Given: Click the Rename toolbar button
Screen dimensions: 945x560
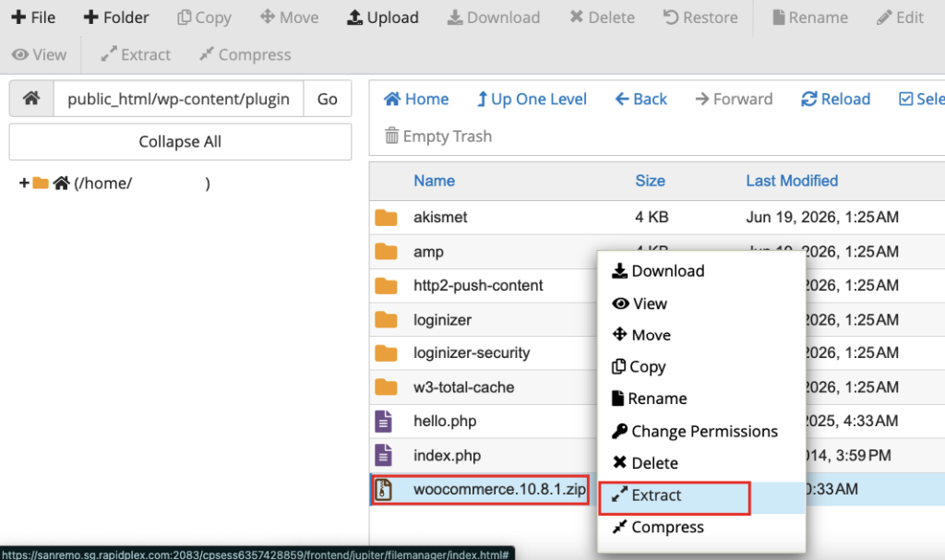Looking at the screenshot, I should tap(810, 18).
